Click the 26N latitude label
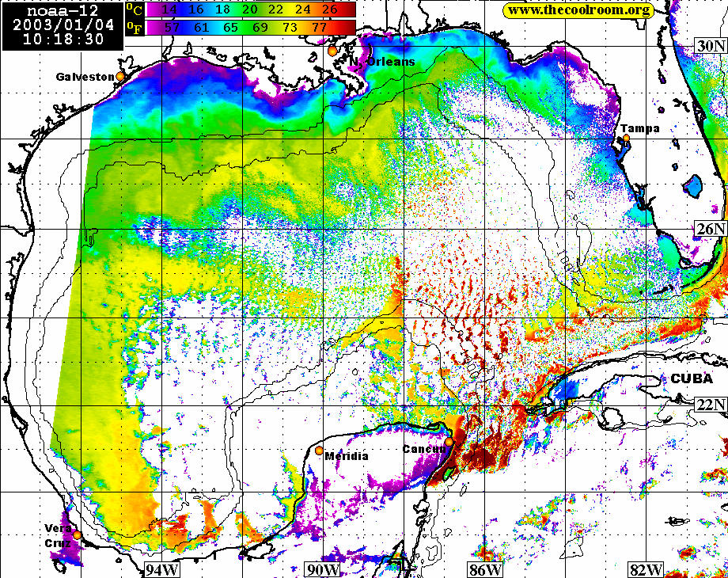Viewport: 728px width, 578px height. pyautogui.click(x=711, y=228)
